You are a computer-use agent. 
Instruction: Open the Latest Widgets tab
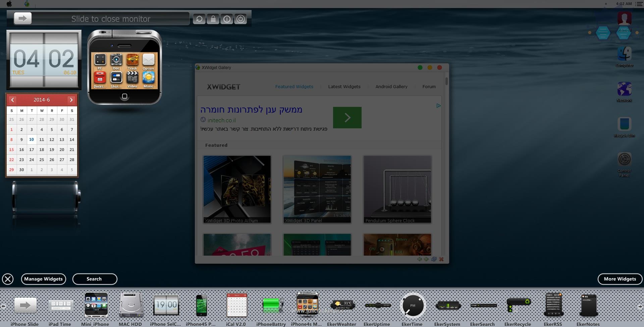click(x=344, y=86)
